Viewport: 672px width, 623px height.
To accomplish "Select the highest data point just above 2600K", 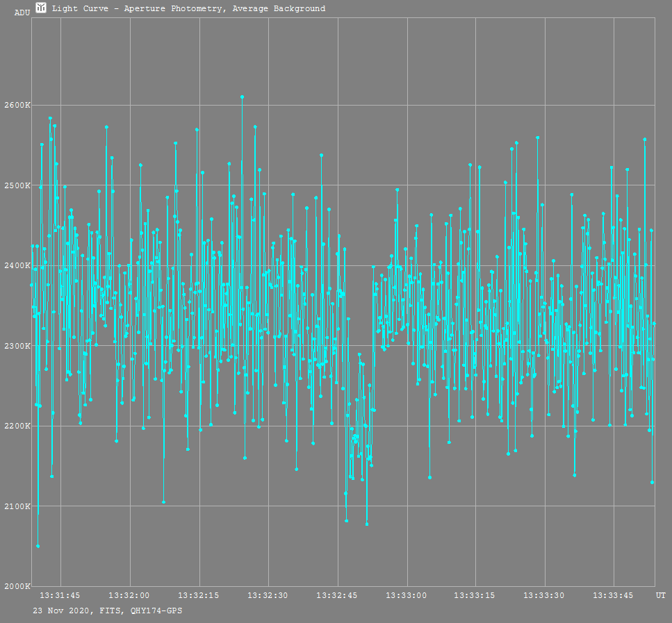I will pos(242,97).
